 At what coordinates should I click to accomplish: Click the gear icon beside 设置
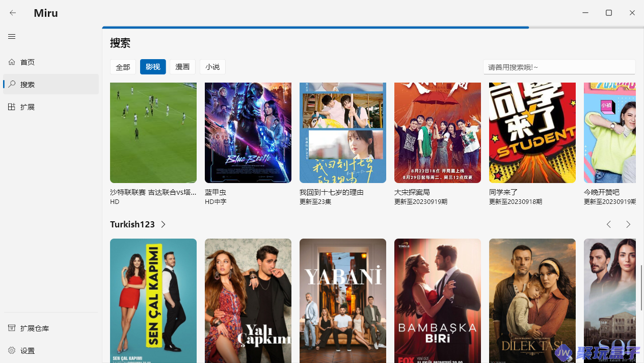point(12,351)
